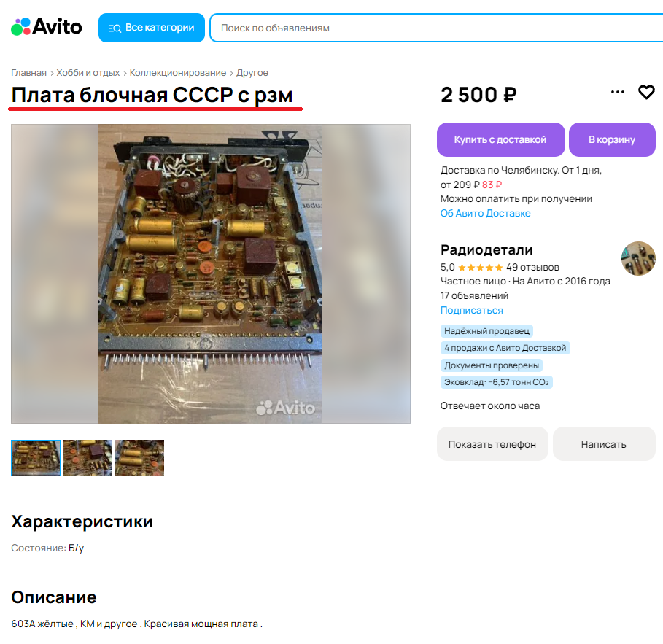Image resolution: width=663 pixels, height=644 pixels.
Task: Select the second photo thumbnail
Action: 88,458
